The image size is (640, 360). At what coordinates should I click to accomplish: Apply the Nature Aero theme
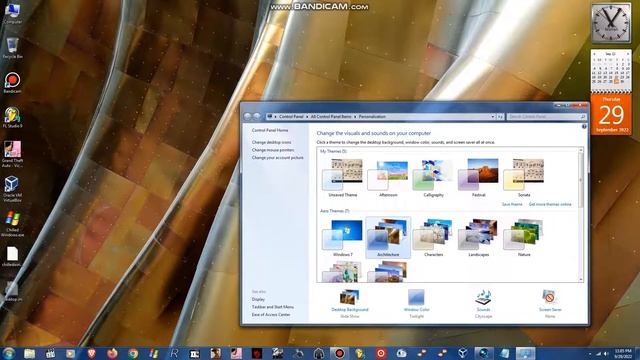pyautogui.click(x=524, y=238)
